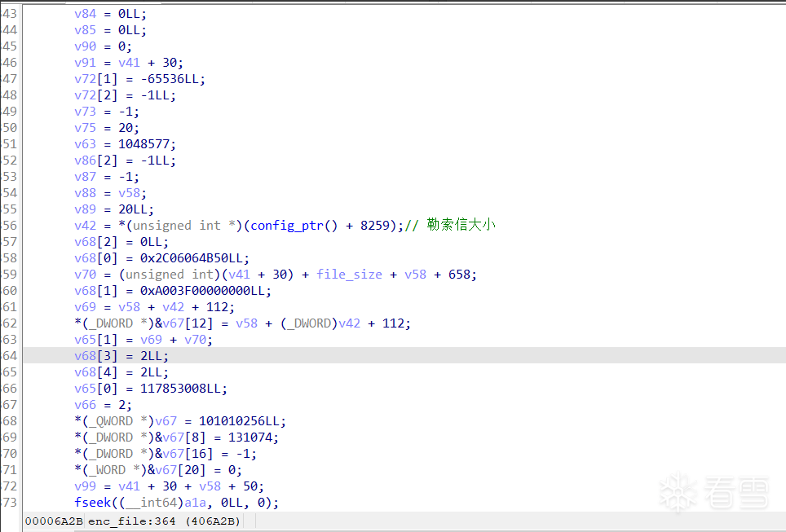This screenshot has width=786, height=532.
Task: Click the constant 658 in the v70 line
Action: 459,275
